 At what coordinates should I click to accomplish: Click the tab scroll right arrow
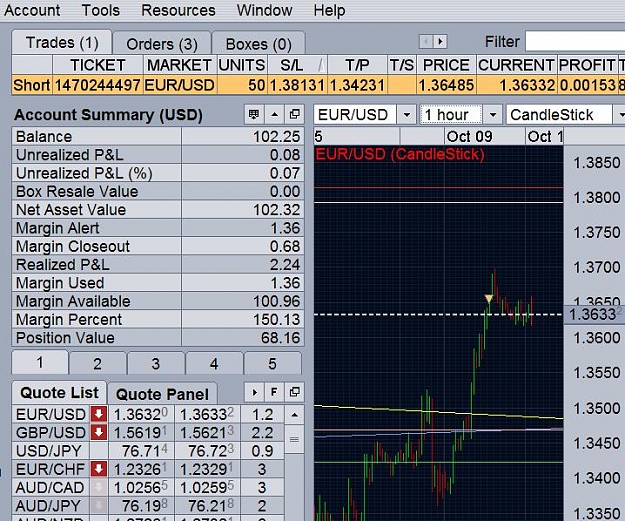click(x=440, y=41)
